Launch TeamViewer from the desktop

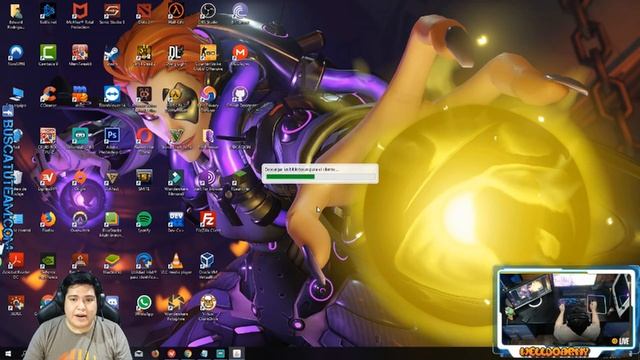(x=112, y=97)
